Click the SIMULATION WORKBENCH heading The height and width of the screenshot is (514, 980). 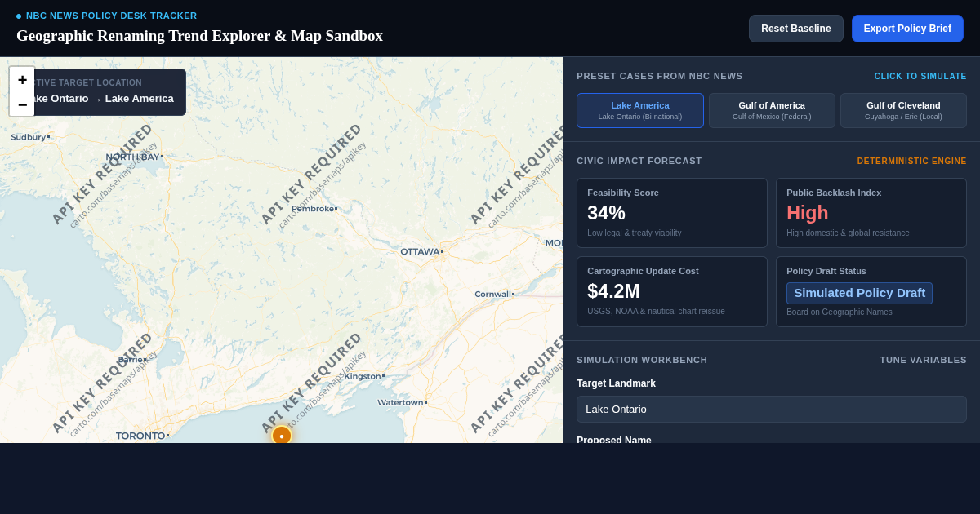pos(642,360)
